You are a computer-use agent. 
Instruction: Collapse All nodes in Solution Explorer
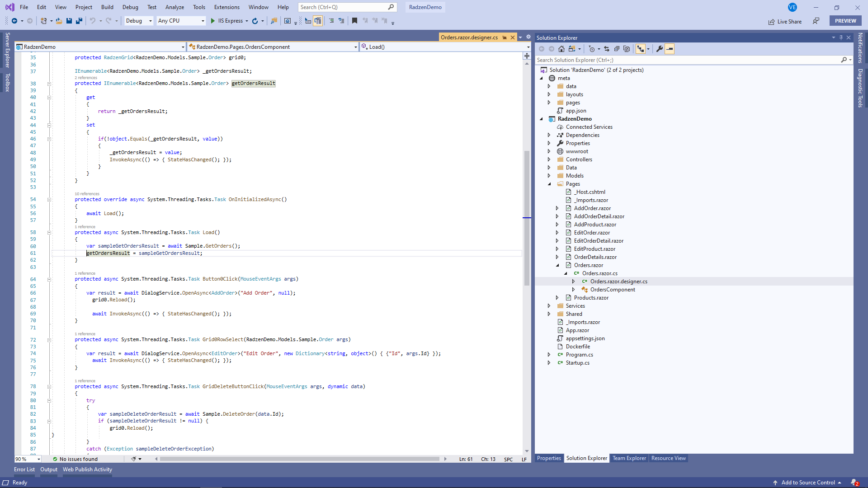pyautogui.click(x=617, y=49)
